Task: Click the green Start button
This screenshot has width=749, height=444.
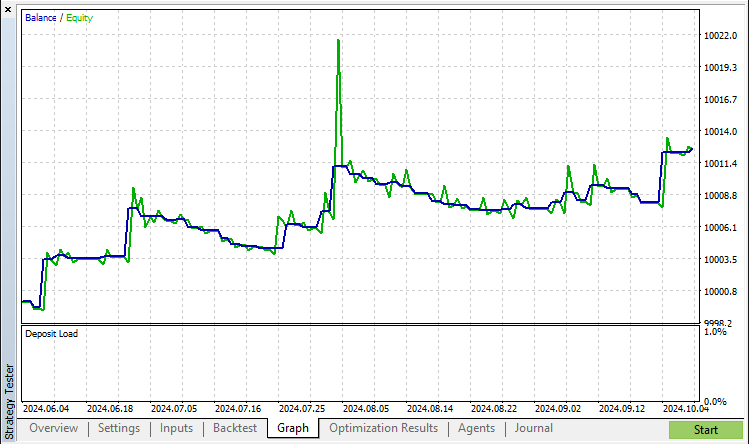Action: 706,430
